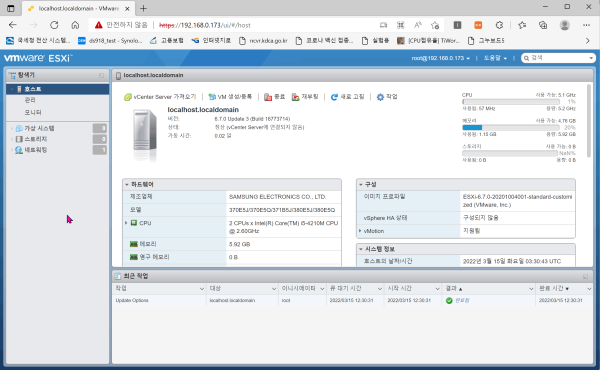Open the collections icon
The height and width of the screenshot is (370, 600).
543,25
